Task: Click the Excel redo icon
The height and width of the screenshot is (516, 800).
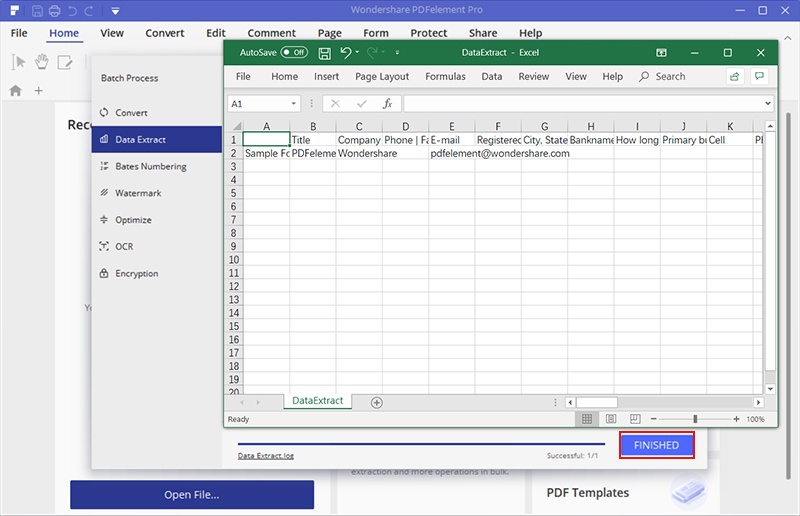Action: (x=372, y=52)
